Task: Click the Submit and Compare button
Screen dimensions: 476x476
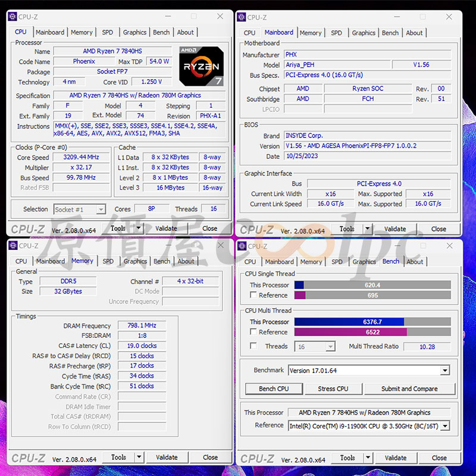Action: coord(409,389)
